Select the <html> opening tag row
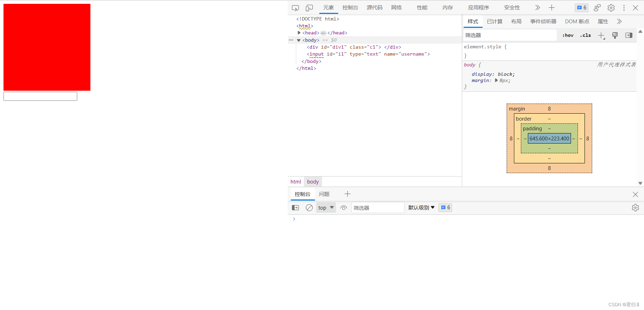 click(305, 26)
